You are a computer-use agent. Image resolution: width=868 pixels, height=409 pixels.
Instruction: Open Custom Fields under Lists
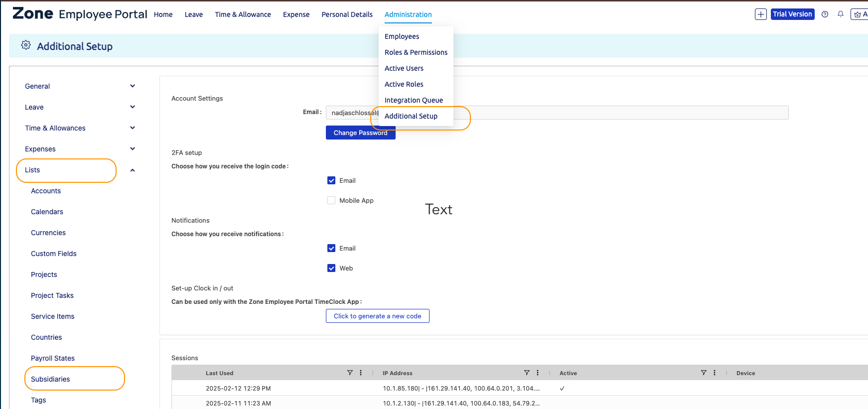(x=54, y=254)
